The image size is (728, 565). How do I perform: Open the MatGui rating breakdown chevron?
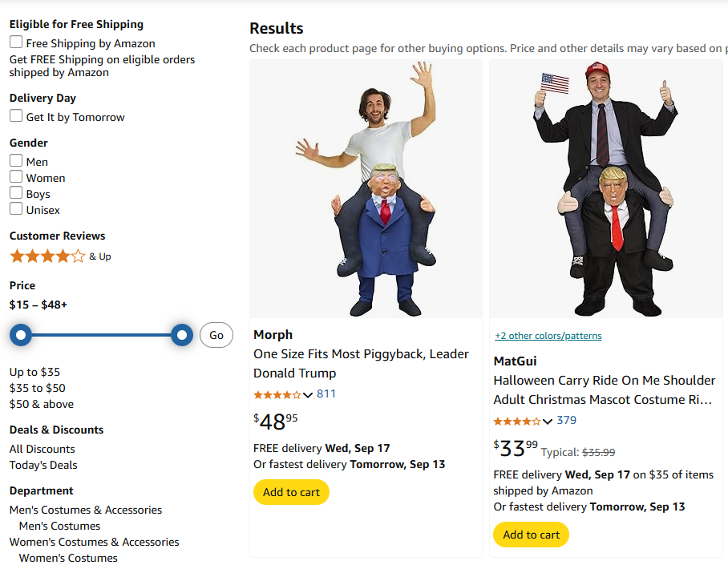pos(548,422)
